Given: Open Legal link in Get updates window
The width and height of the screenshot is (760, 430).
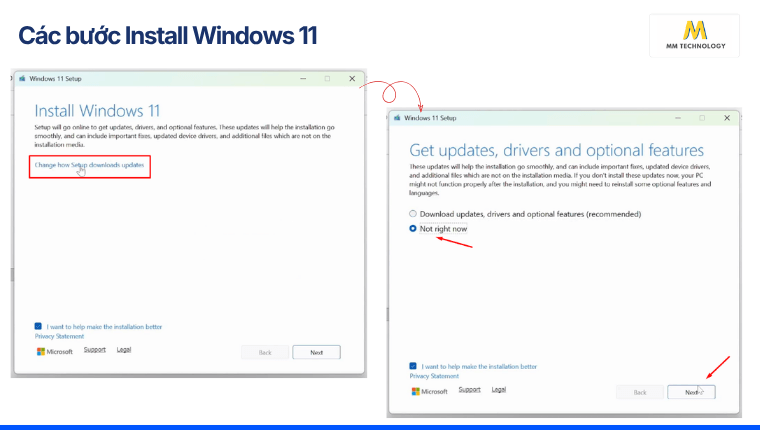Looking at the screenshot, I should click(499, 389).
